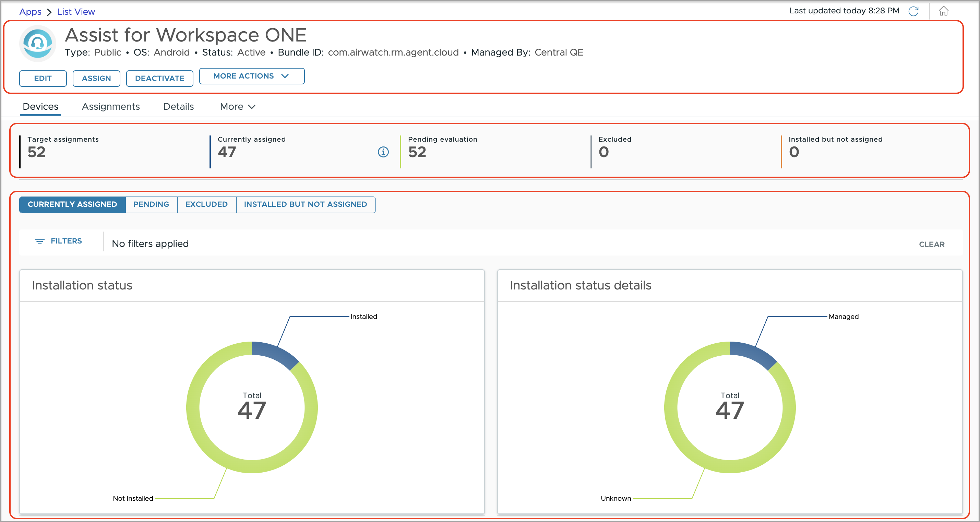Click CLEAR to remove filters
This screenshot has height=522, width=980.
[932, 244]
